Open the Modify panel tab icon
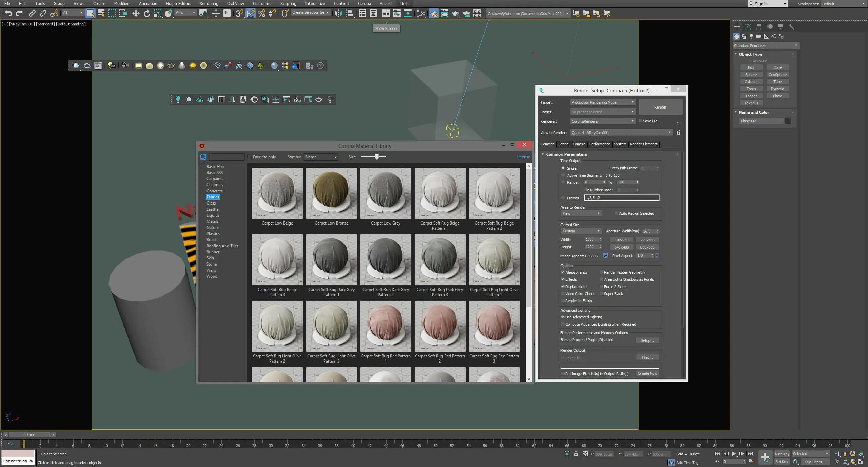 (x=748, y=26)
